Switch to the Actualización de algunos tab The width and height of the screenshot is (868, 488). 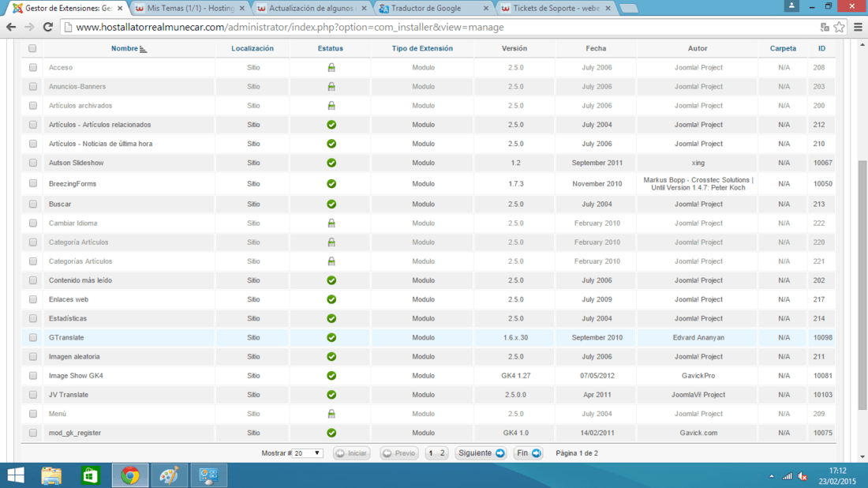311,9
